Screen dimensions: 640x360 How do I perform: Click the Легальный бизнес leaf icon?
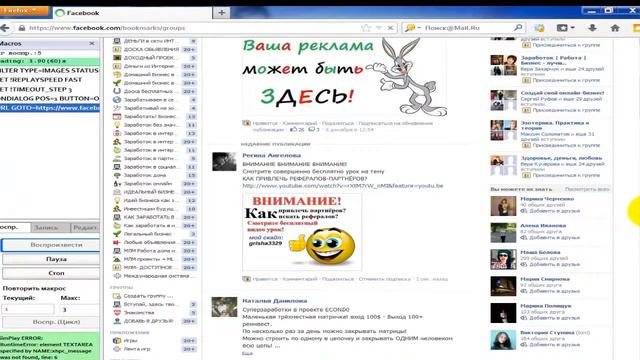pos(117,234)
